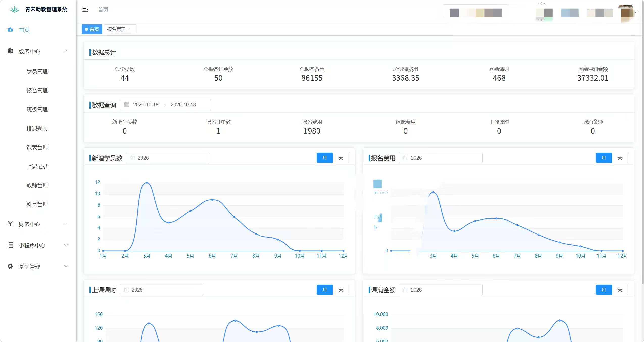644x342 pixels.
Task: Expand the 小程序中心 menu chevron
Action: 66,245
